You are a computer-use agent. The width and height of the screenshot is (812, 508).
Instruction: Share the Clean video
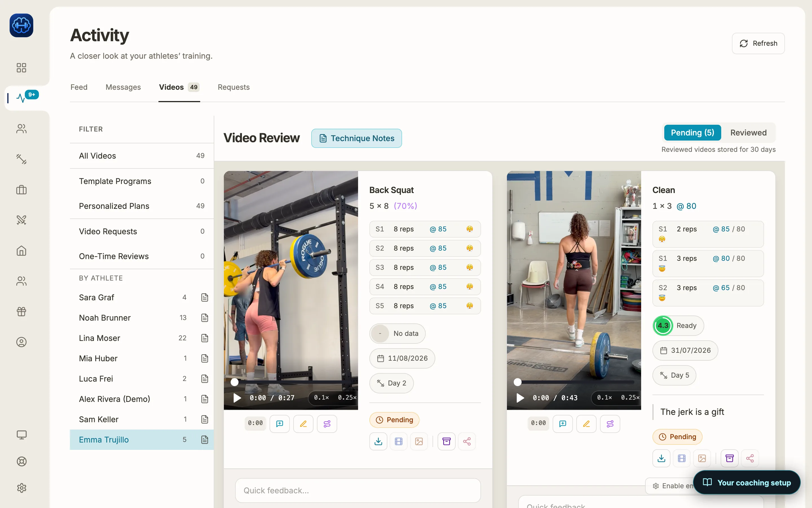pos(750,458)
